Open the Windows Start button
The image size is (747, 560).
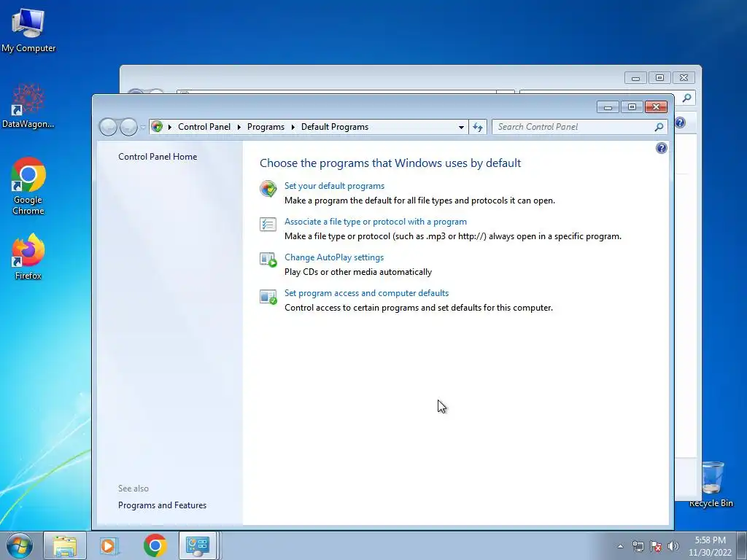(20, 545)
